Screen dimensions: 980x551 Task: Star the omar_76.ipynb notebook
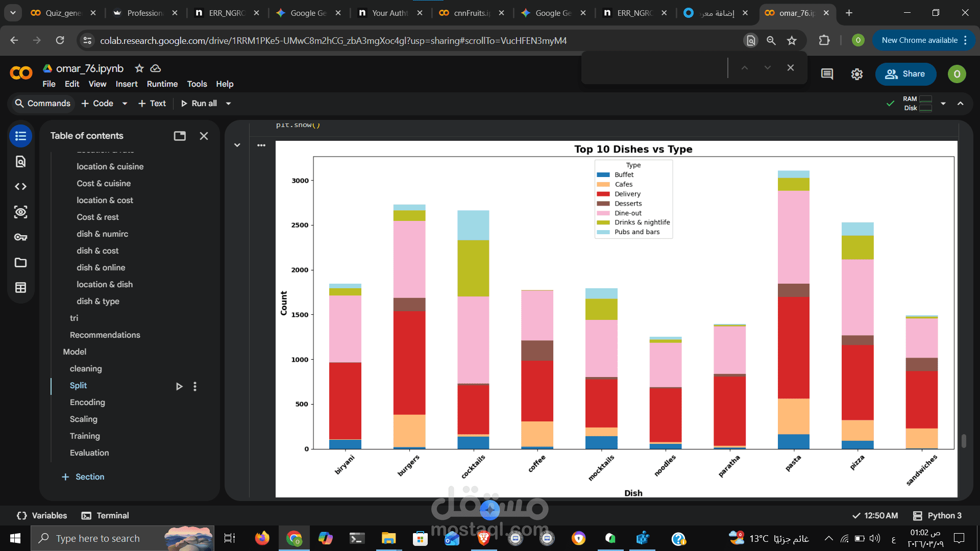pos(139,68)
